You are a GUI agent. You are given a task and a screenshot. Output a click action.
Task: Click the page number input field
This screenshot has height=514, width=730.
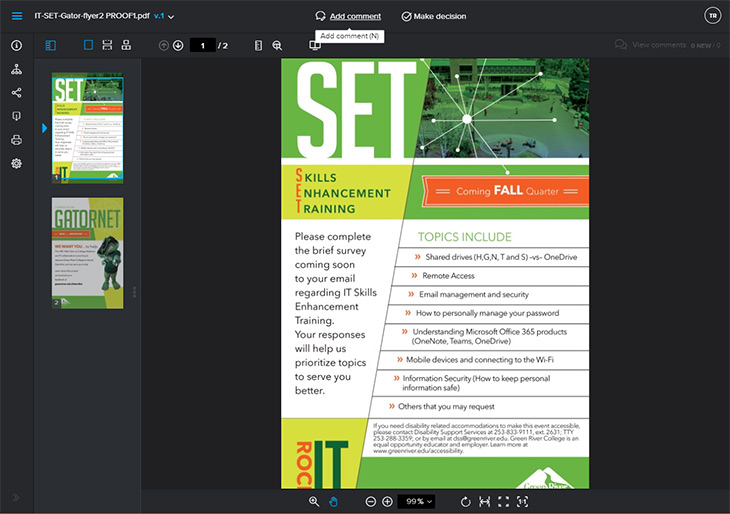[x=203, y=46]
